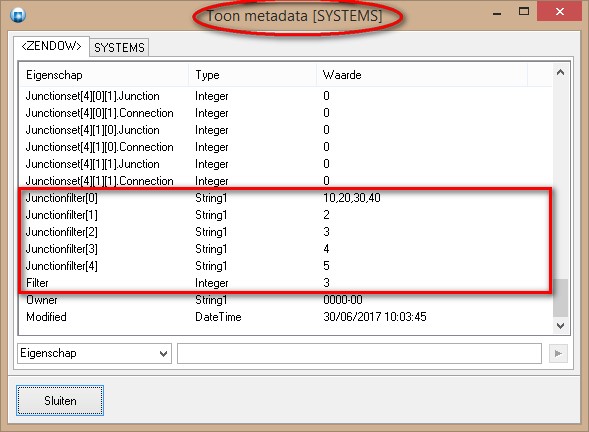This screenshot has width=589, height=432.
Task: Select the Junctionfilter[0] row
Action: coord(285,198)
